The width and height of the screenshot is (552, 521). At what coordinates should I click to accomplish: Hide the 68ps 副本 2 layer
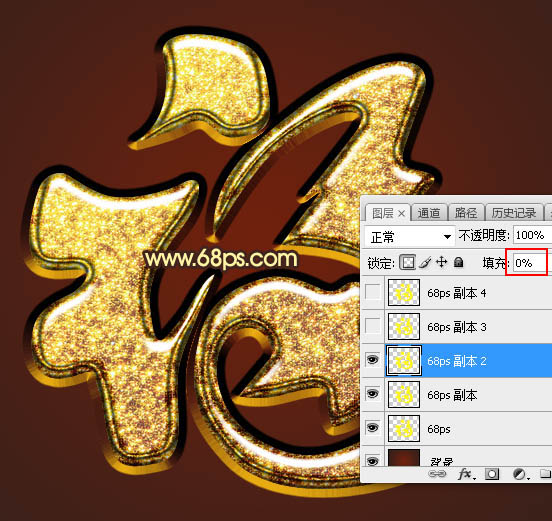372,360
